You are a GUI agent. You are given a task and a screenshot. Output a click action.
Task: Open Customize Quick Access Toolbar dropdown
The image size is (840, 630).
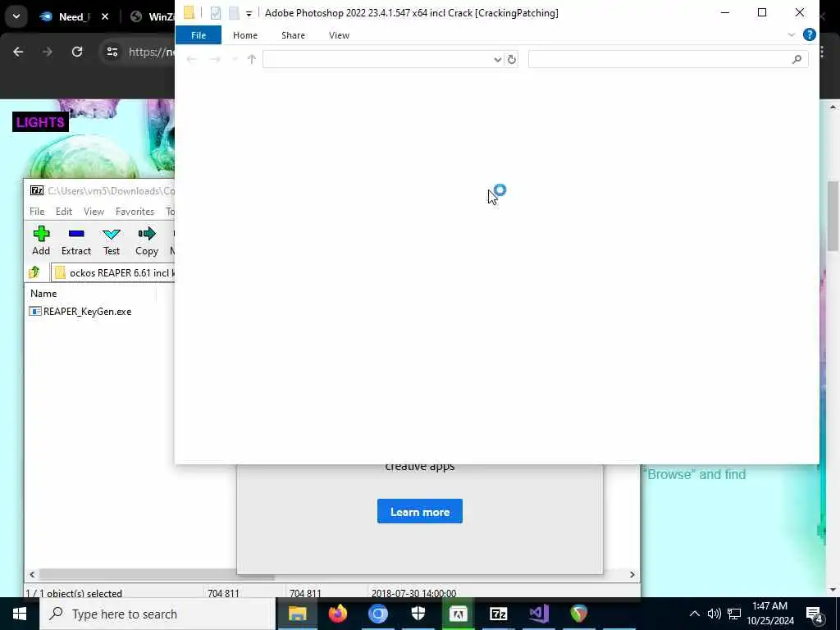(x=249, y=13)
